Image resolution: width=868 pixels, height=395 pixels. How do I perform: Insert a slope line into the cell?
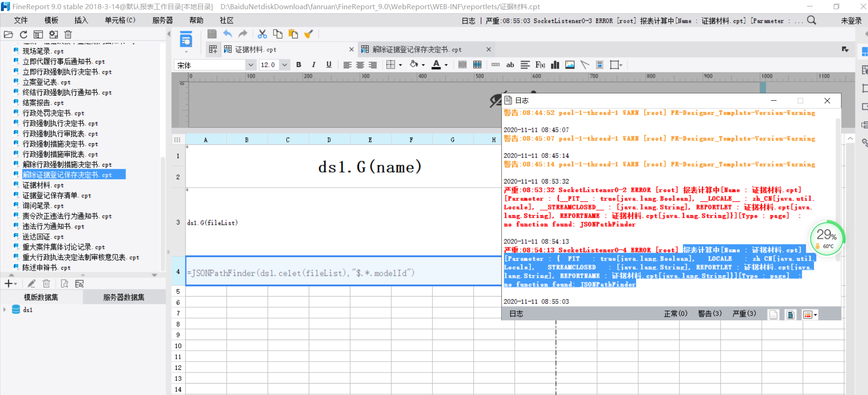585,65
